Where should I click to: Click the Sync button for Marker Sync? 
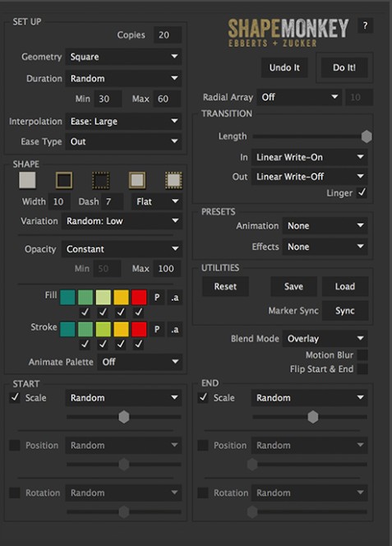345,311
